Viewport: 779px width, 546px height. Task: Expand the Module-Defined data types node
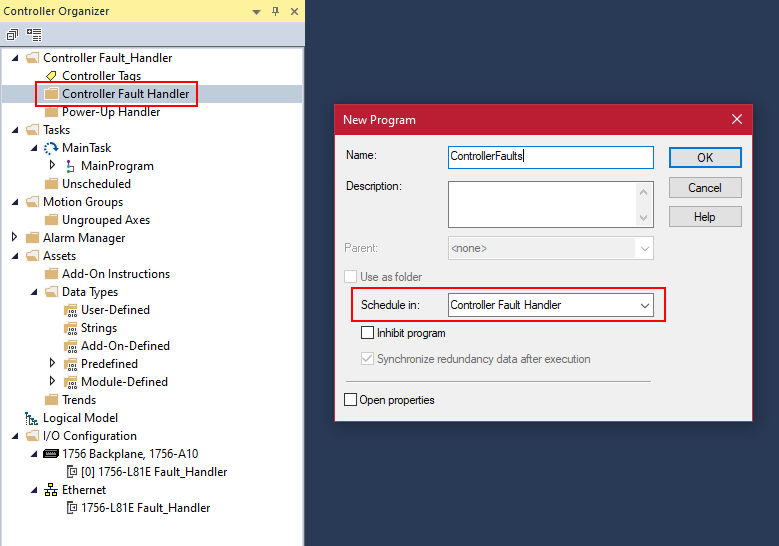(x=52, y=381)
